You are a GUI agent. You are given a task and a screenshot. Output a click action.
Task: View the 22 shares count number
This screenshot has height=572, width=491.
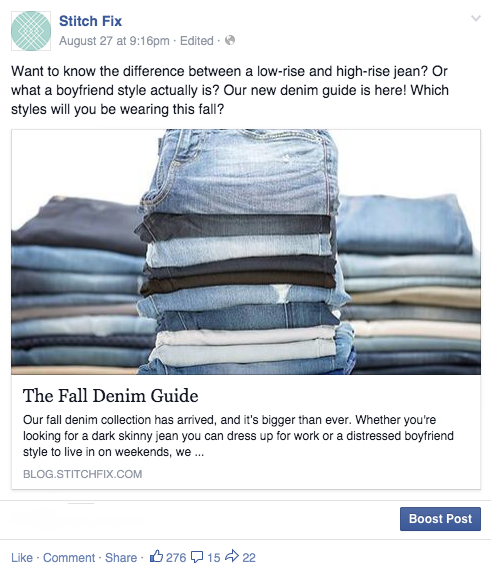coord(249,557)
